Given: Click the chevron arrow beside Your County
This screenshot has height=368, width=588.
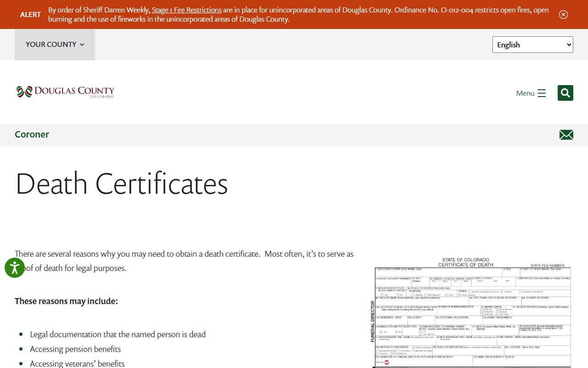Looking at the screenshot, I should pyautogui.click(x=82, y=45).
